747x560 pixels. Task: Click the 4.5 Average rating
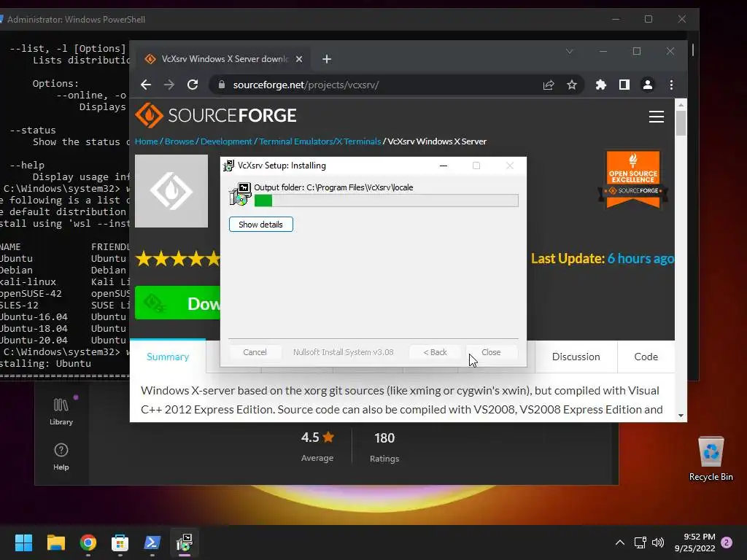tap(317, 447)
